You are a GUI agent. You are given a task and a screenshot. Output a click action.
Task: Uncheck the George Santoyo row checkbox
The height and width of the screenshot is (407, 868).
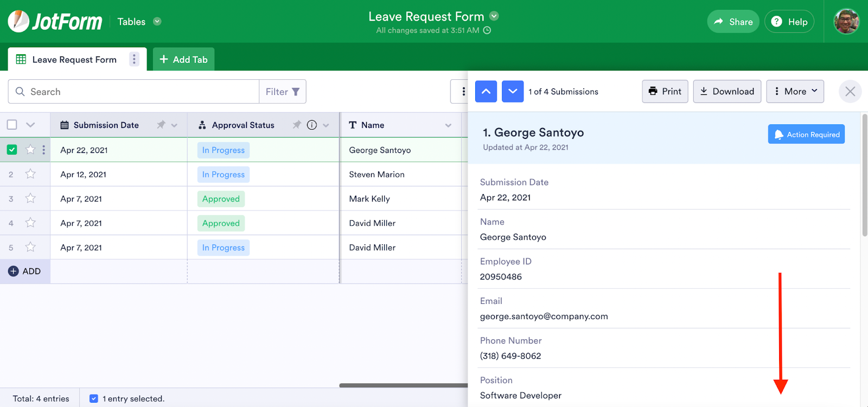[x=12, y=150]
